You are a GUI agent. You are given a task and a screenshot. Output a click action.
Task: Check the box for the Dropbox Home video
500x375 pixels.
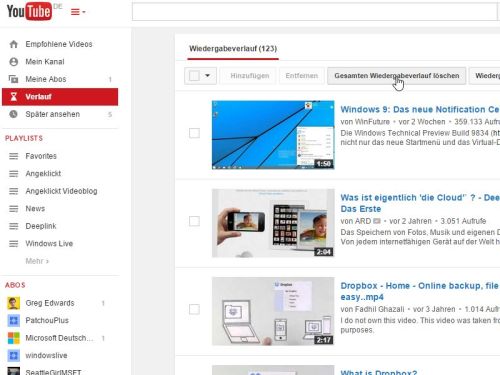pos(194,309)
